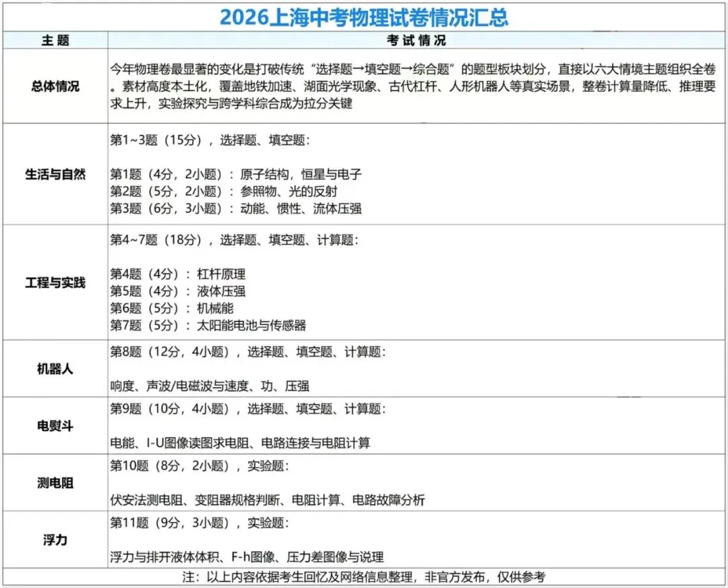Click the 生活与自然 row label
This screenshot has height=588, width=728.
(x=55, y=174)
